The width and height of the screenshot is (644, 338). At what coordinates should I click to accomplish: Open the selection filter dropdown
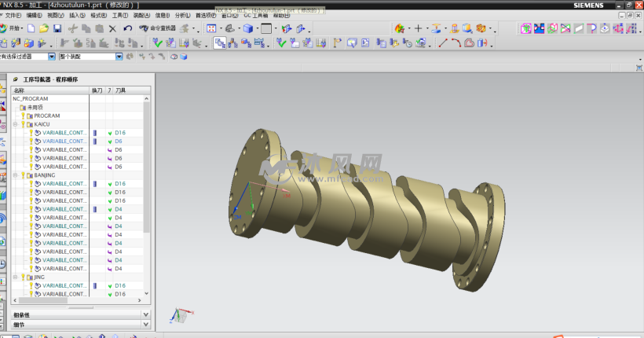pyautogui.click(x=52, y=57)
